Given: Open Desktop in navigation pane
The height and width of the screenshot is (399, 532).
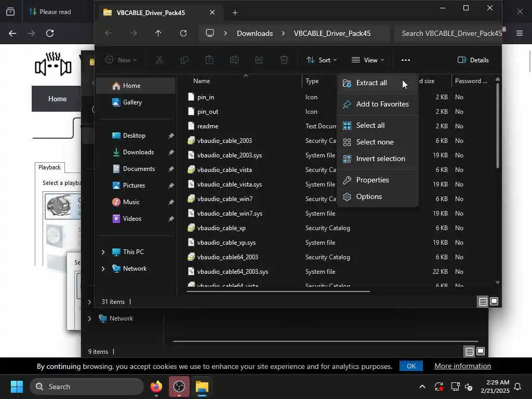Looking at the screenshot, I should click(x=136, y=136).
